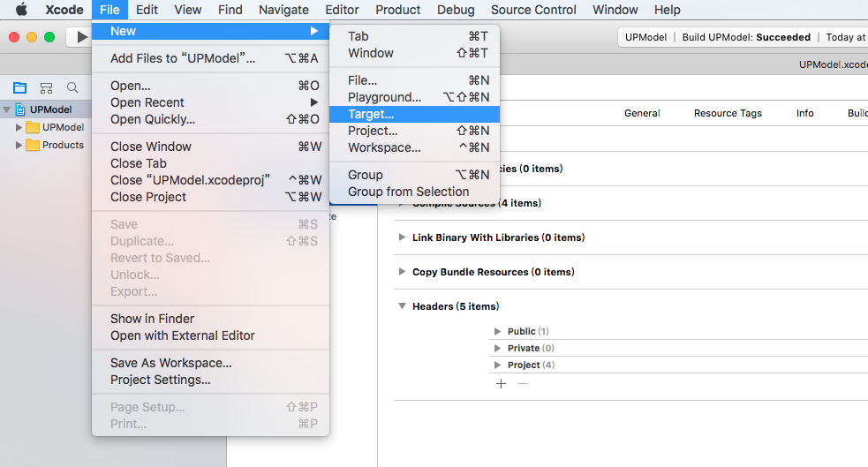Open the General settings tab
This screenshot has height=467, width=868.
[642, 113]
